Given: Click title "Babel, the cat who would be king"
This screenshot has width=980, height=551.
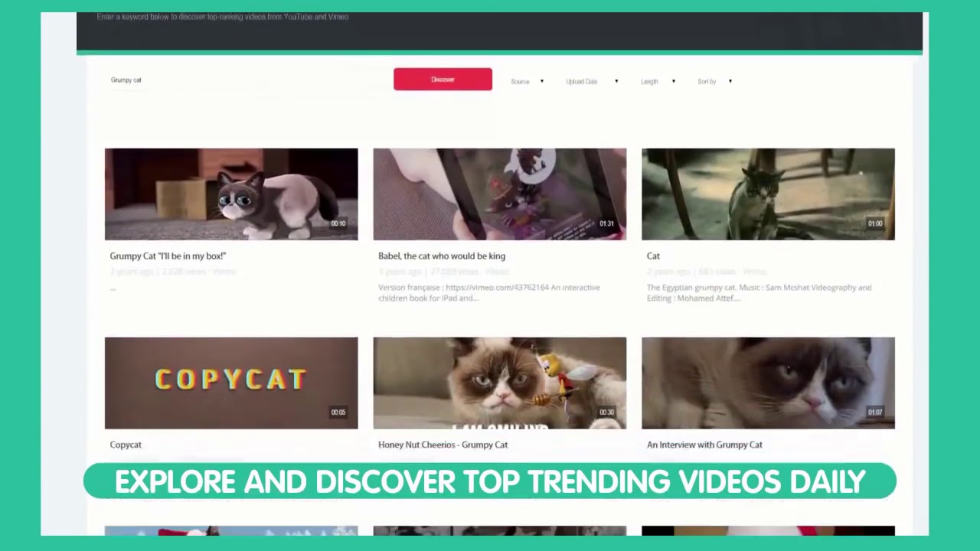Looking at the screenshot, I should click(x=442, y=256).
